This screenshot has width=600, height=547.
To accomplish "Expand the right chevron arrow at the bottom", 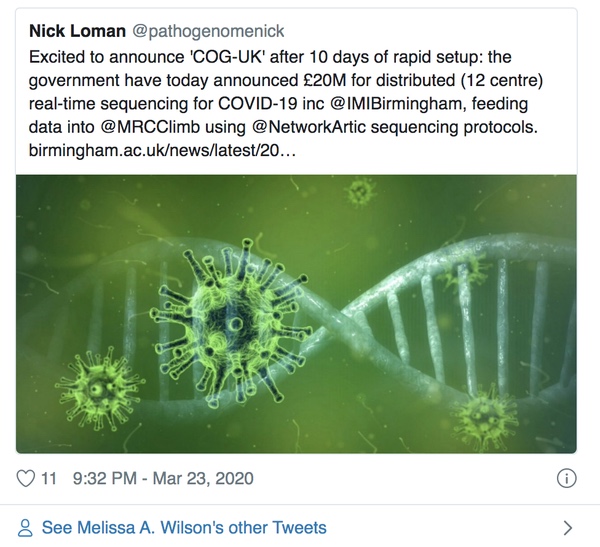I will [x=567, y=527].
